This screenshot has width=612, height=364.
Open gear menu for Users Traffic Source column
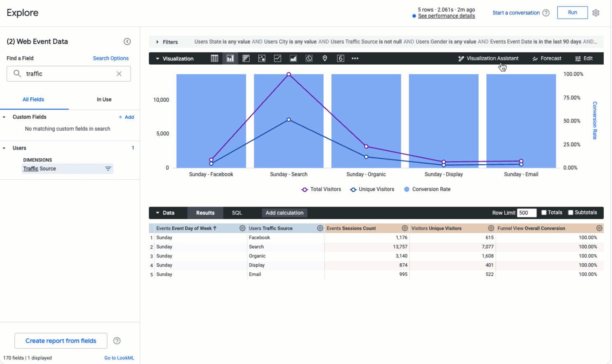point(320,228)
